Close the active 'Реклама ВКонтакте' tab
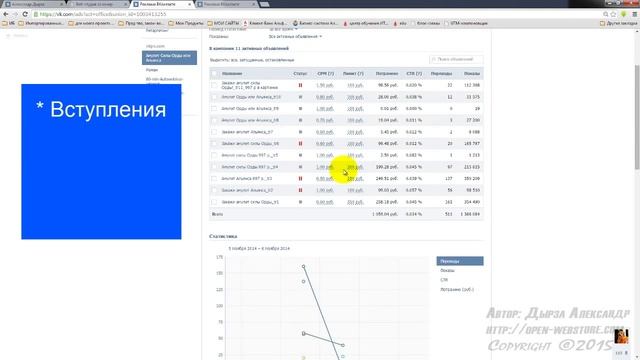 (x=189, y=4)
